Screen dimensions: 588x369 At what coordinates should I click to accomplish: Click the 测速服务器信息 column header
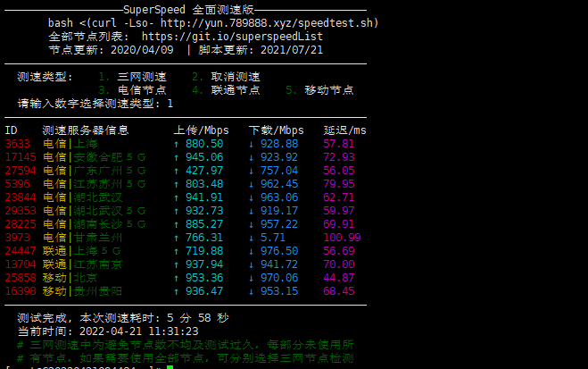click(86, 130)
